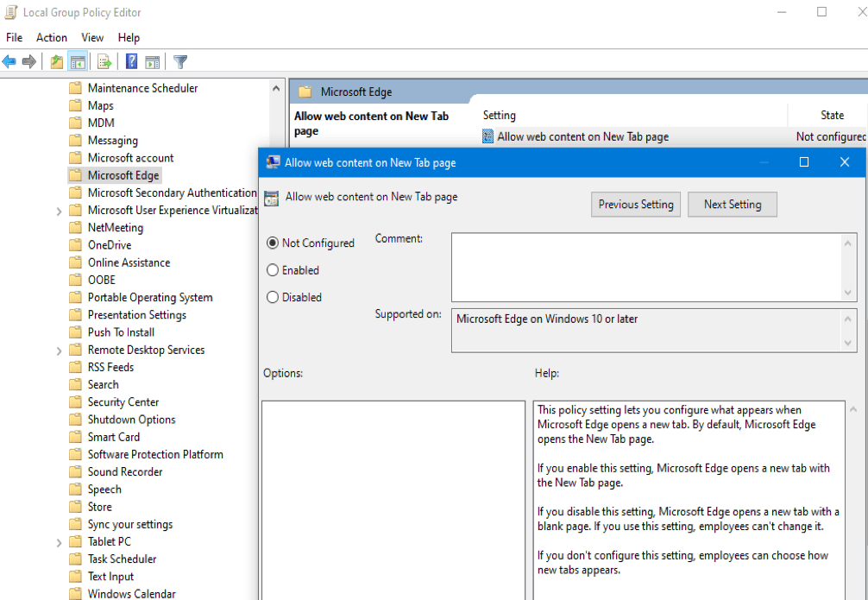This screenshot has width=868, height=600.
Task: Open the Help toolbar icon
Action: (x=131, y=61)
